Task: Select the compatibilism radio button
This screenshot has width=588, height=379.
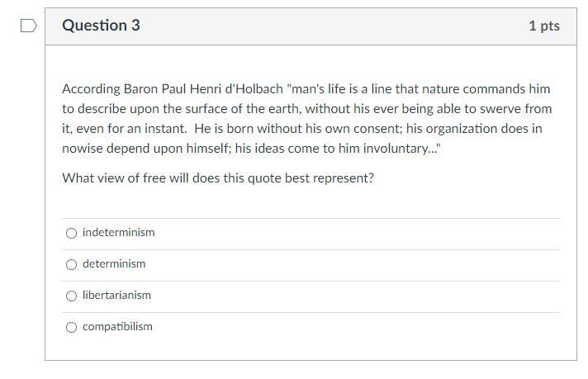Action: tap(72, 327)
